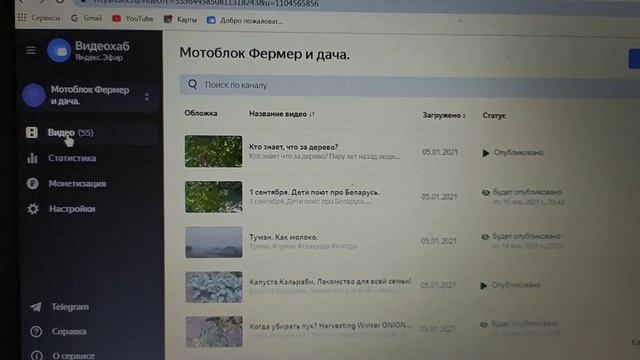
Task: Click the Telegram paper plane icon
Action: click(36, 307)
